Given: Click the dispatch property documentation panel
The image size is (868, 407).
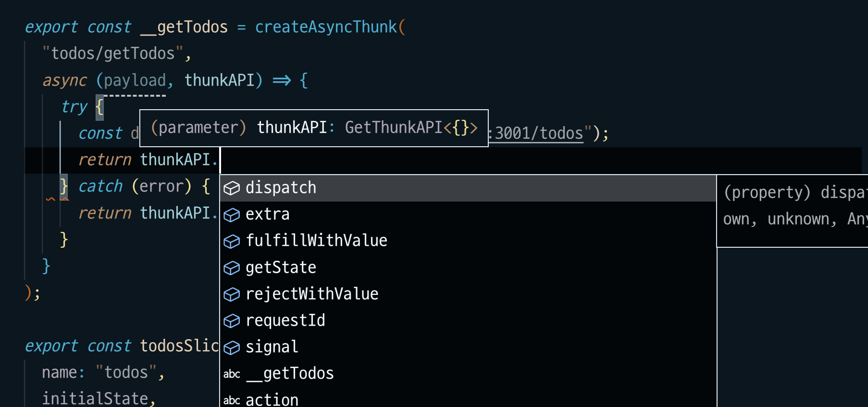Looking at the screenshot, I should pyautogui.click(x=793, y=211).
